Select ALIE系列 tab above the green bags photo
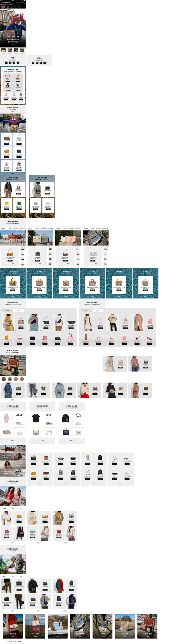The width and height of the screenshot is (184, 644). 37,229
